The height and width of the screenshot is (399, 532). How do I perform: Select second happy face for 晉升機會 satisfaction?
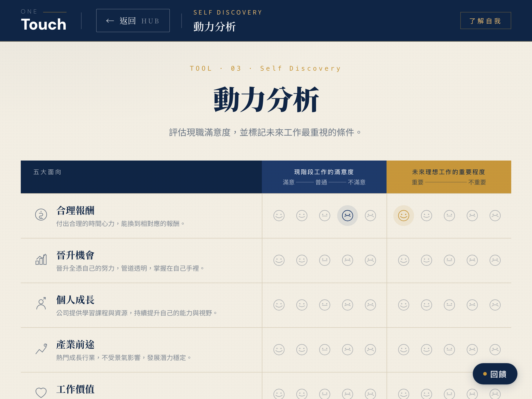pyautogui.click(x=302, y=260)
